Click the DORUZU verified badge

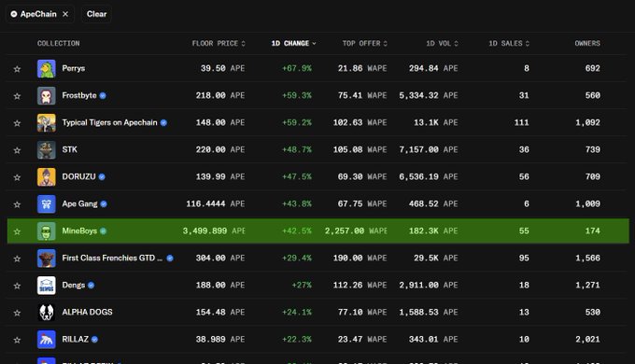102,177
